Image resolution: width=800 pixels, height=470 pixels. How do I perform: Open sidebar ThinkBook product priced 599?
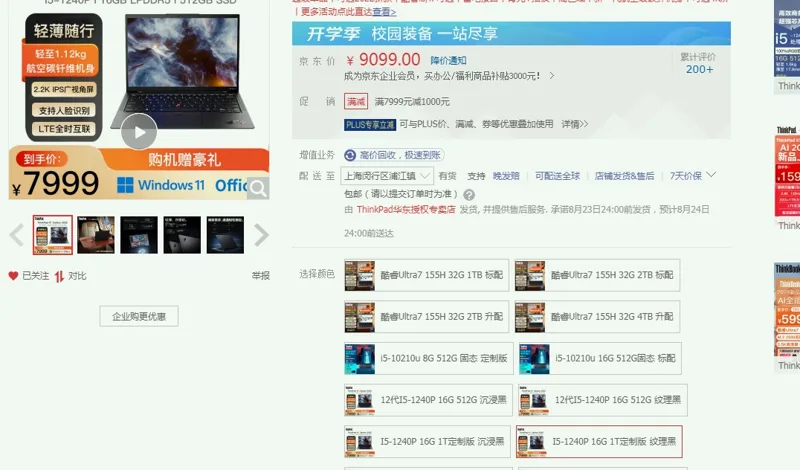(x=787, y=310)
